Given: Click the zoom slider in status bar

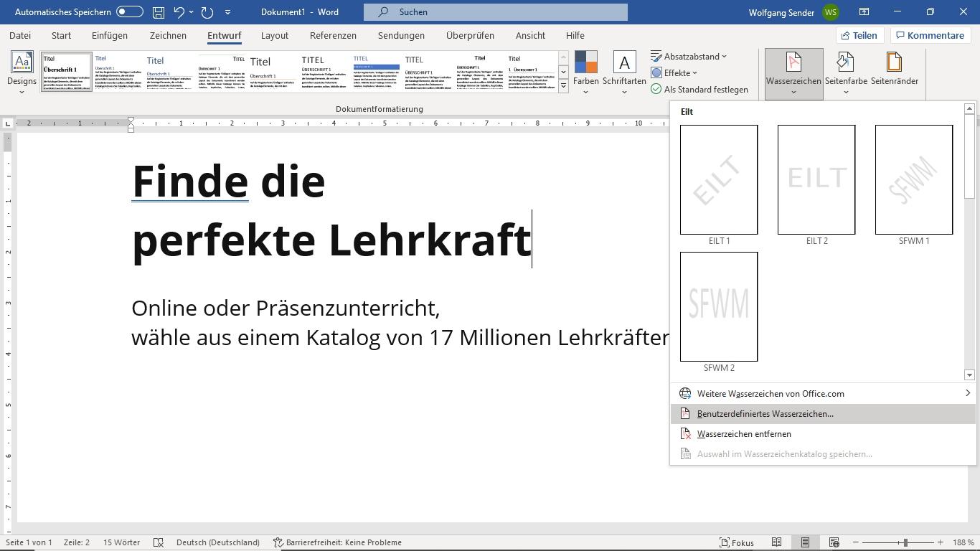Looking at the screenshot, I should coord(905,542).
